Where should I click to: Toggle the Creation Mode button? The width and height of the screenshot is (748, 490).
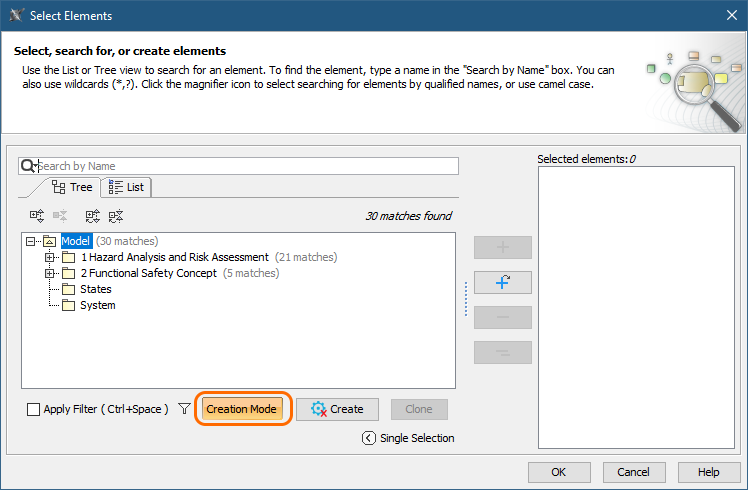pyautogui.click(x=241, y=409)
